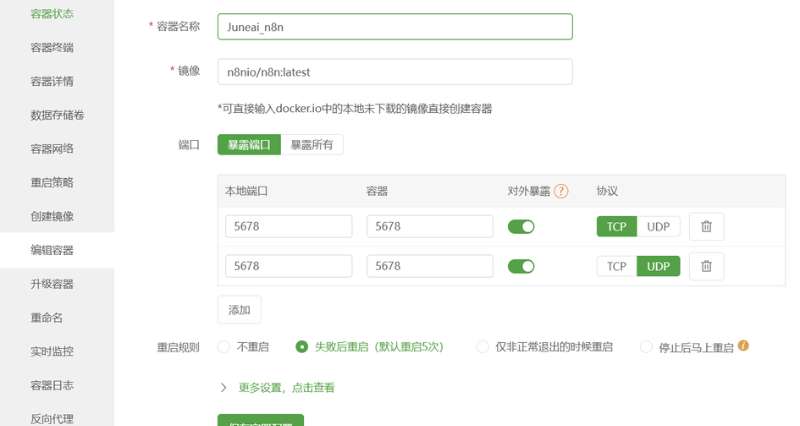
Task: Click the 重启规则 label
Action: 178,347
